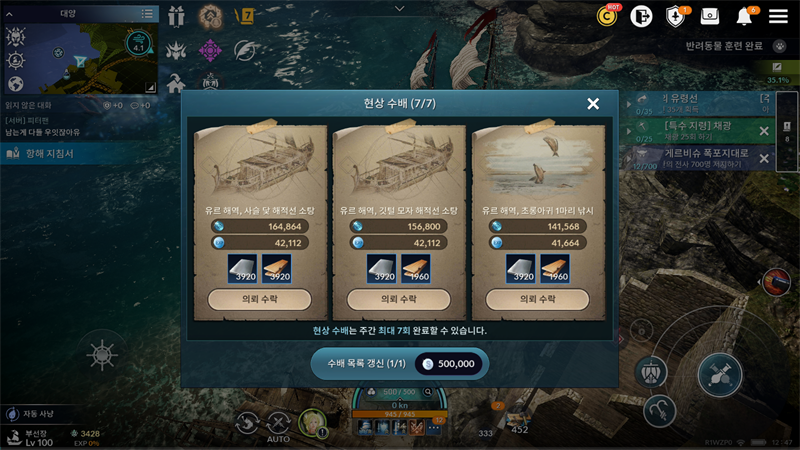Expand the top center chevron dropdown
This screenshot has width=800, height=450.
point(399,8)
